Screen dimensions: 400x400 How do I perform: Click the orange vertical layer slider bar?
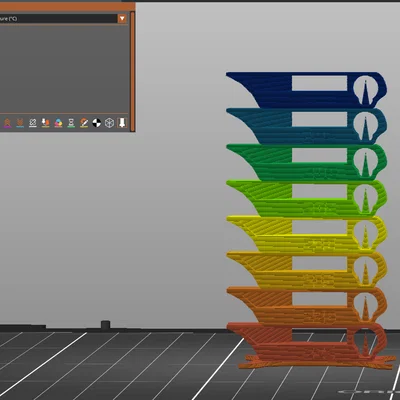point(133,71)
